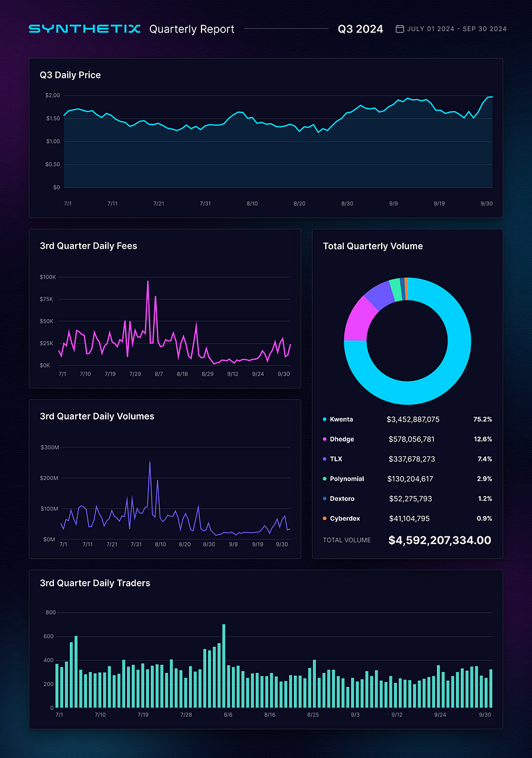This screenshot has height=758, width=532.
Task: Click the 0.9% share for Cyberdex
Action: point(485,519)
